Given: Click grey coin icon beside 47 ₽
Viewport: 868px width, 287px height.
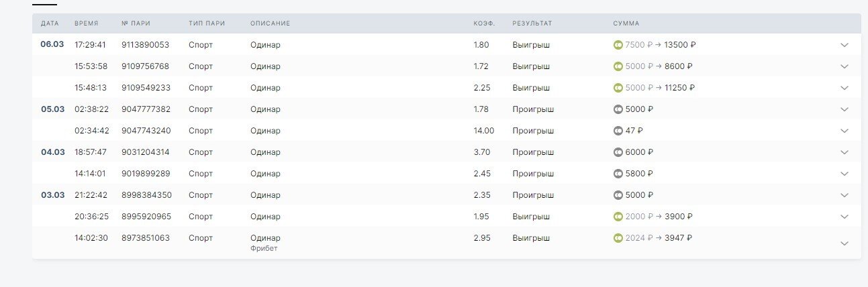Looking at the screenshot, I should [618, 131].
